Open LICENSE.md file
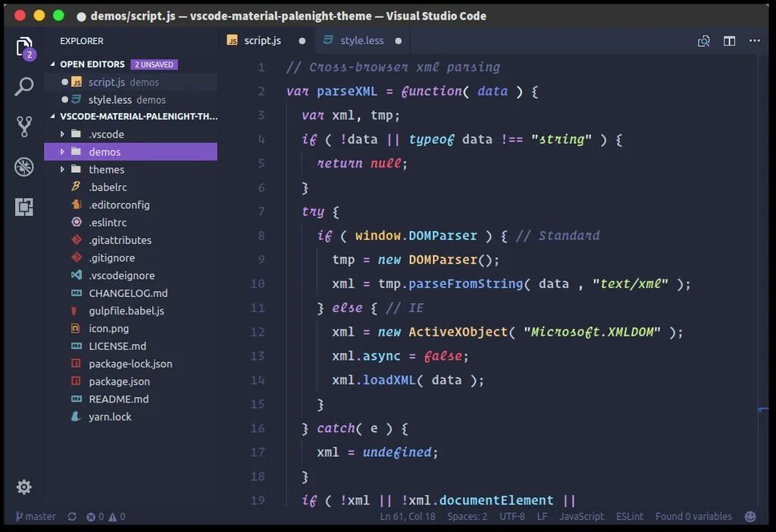This screenshot has width=776, height=532. point(131,346)
